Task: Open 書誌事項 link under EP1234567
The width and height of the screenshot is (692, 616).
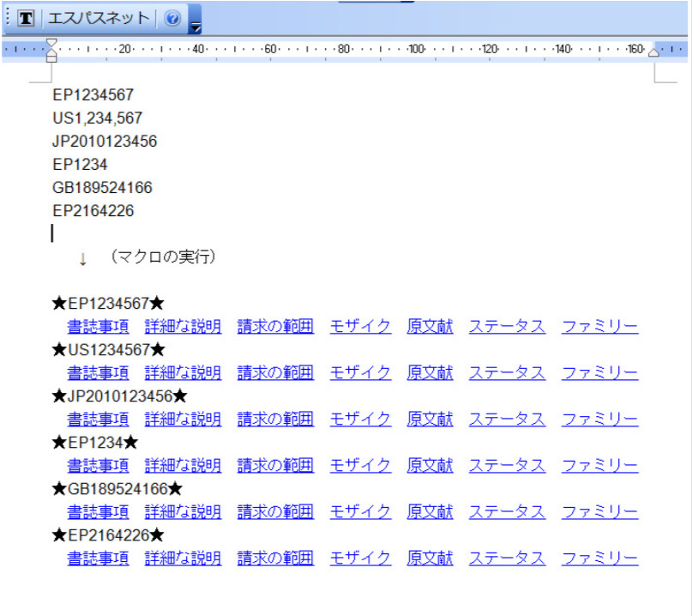Action: (98, 326)
